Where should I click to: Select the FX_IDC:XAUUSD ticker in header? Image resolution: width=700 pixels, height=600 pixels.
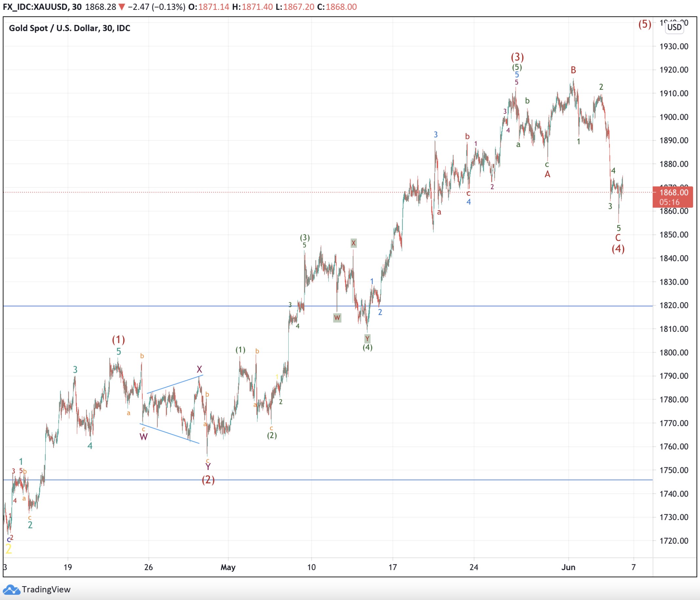[35, 7]
